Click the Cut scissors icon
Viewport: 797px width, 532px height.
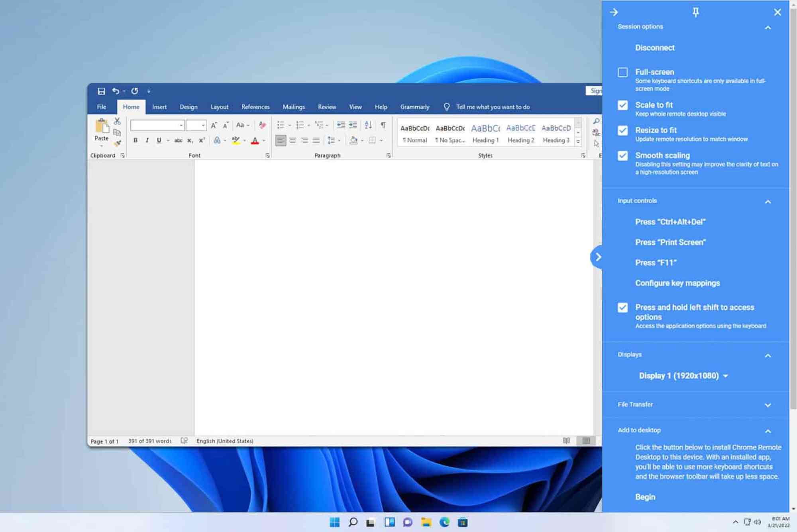(x=117, y=121)
